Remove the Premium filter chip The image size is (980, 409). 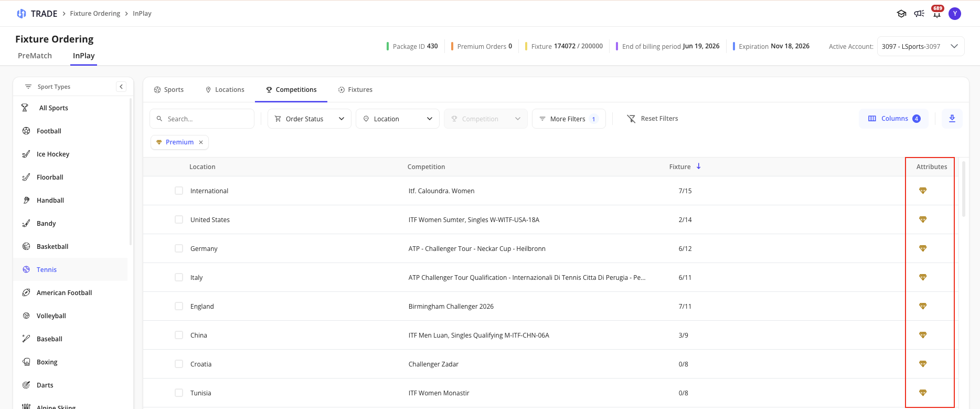201,142
